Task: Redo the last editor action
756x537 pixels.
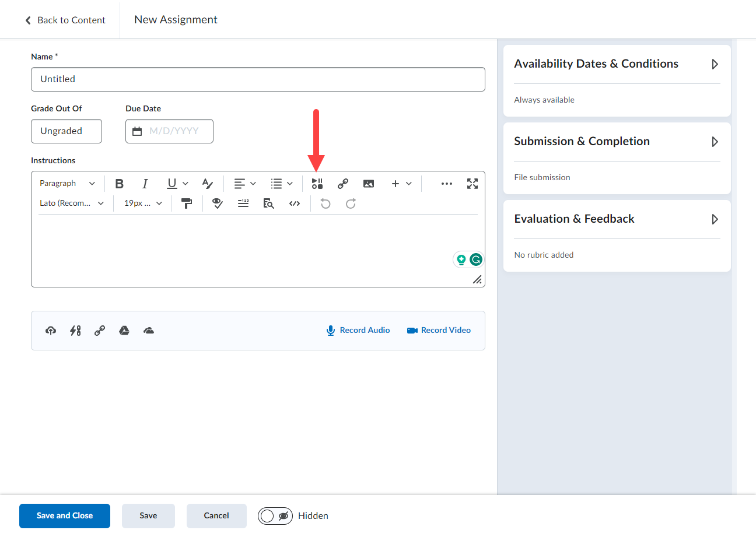Action: (x=351, y=203)
